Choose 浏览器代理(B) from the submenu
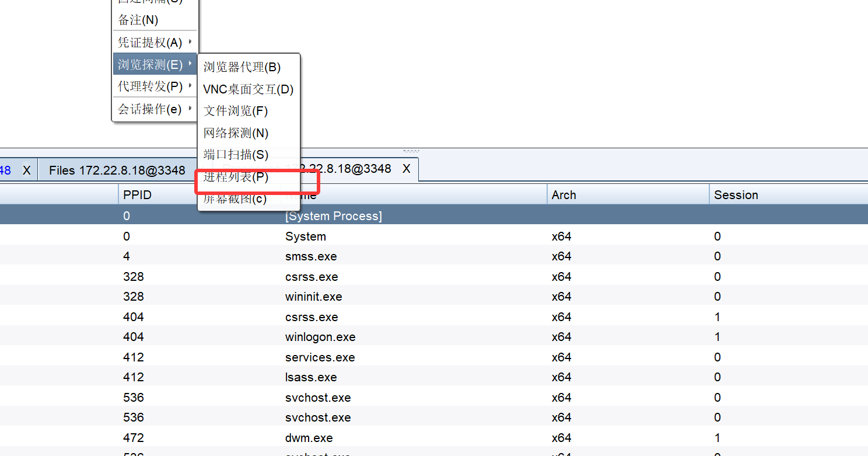Viewport: 868px width, 456px height. tap(249, 67)
